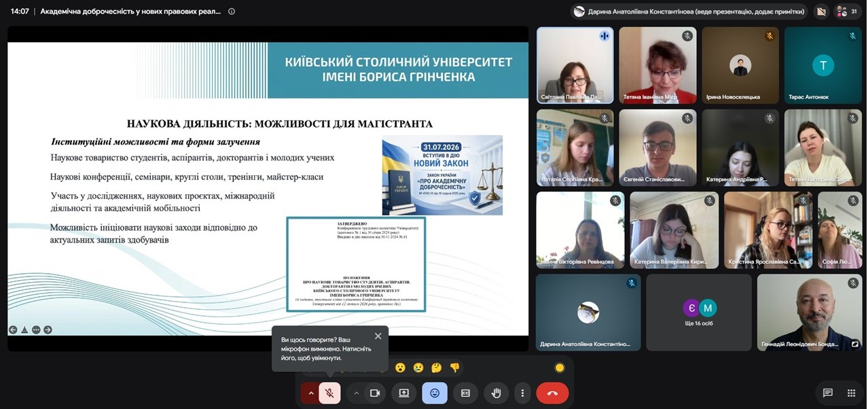The width and height of the screenshot is (868, 409).
Task: Send the thumbs down reaction
Action: point(454,368)
